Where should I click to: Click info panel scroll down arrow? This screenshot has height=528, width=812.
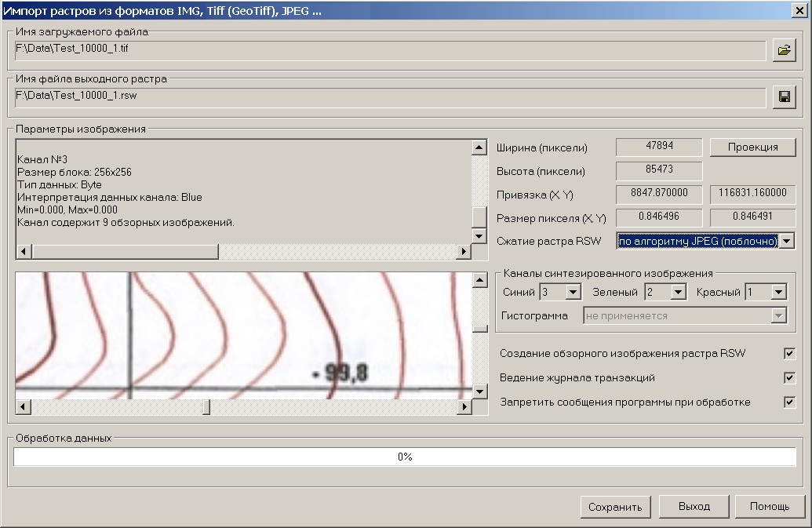pos(479,235)
